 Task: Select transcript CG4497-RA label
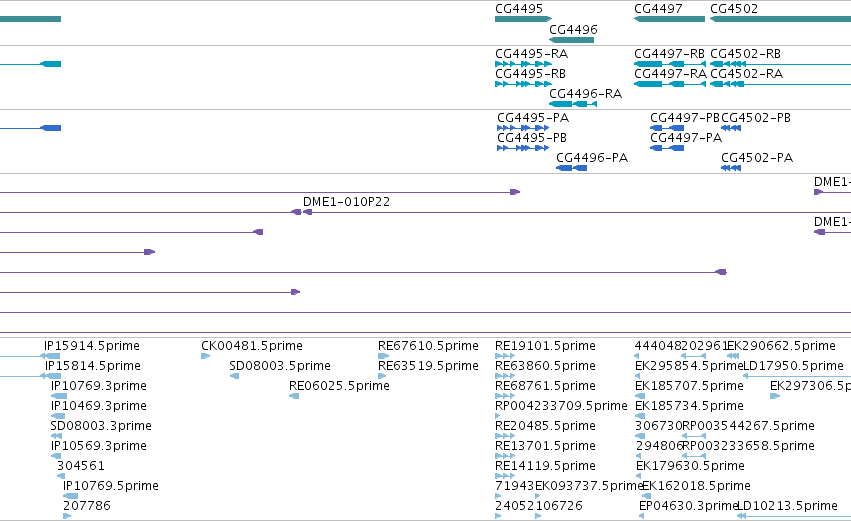pyautogui.click(x=671, y=74)
